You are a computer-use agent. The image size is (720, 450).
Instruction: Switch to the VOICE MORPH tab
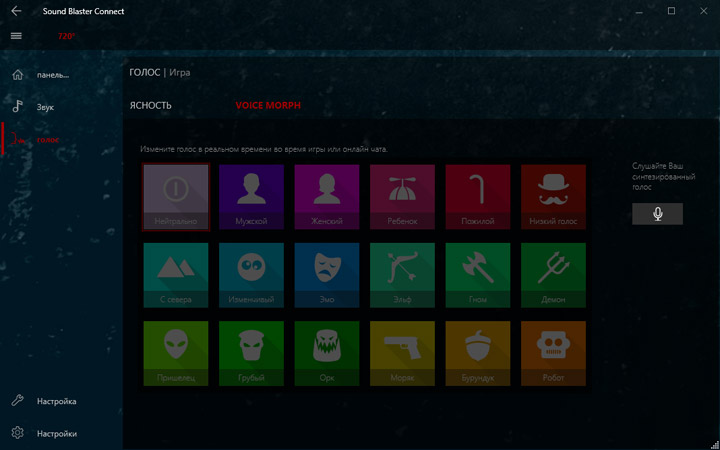(x=268, y=106)
